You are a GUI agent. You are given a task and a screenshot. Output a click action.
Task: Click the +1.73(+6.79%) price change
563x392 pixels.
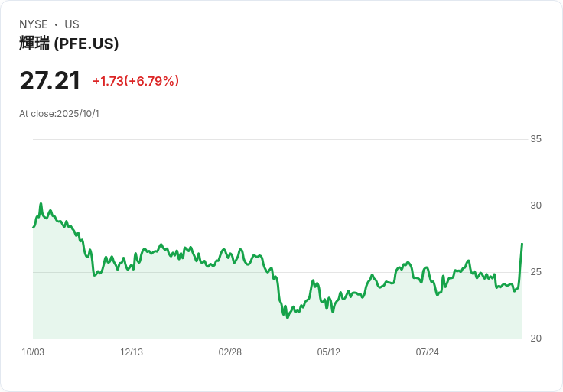(135, 81)
